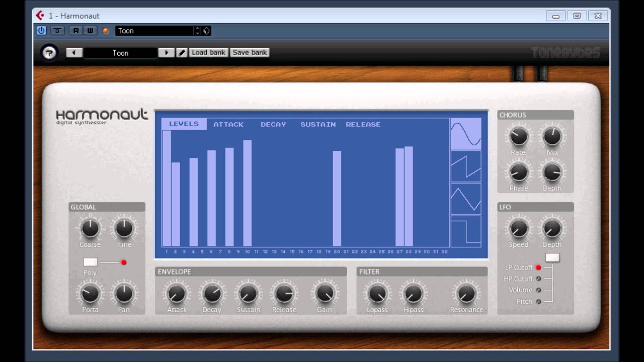Click the pencil rename preset icon
This screenshot has width=644, height=362.
point(182,53)
